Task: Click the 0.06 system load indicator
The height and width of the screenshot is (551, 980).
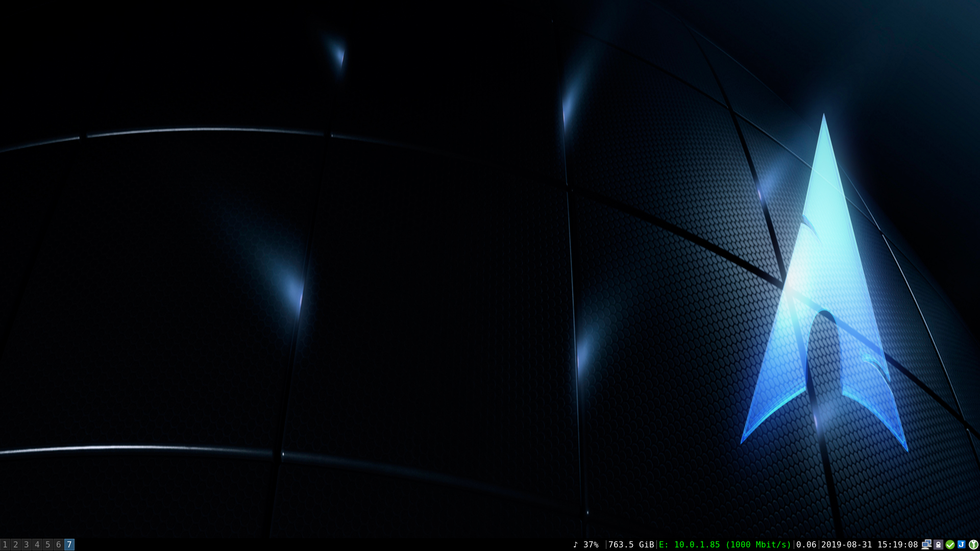Action: (x=806, y=544)
